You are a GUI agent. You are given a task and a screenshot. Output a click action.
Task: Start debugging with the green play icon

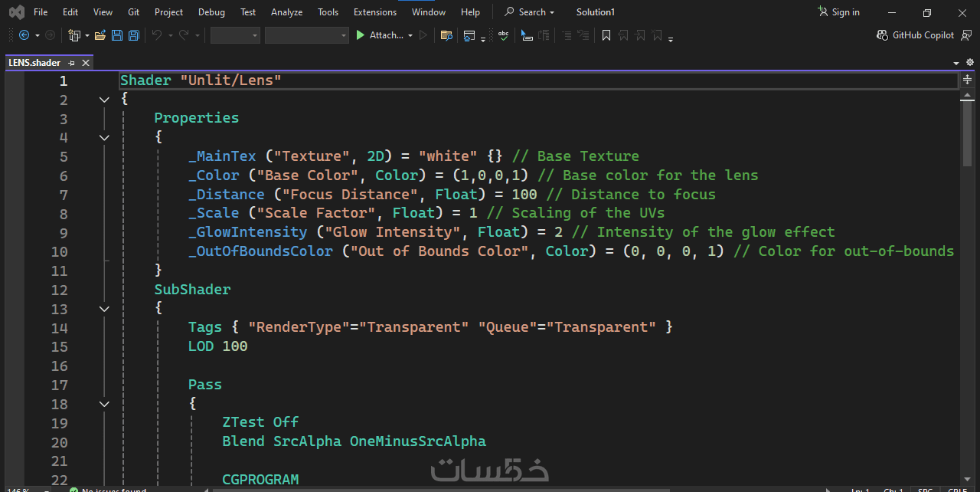pyautogui.click(x=360, y=35)
